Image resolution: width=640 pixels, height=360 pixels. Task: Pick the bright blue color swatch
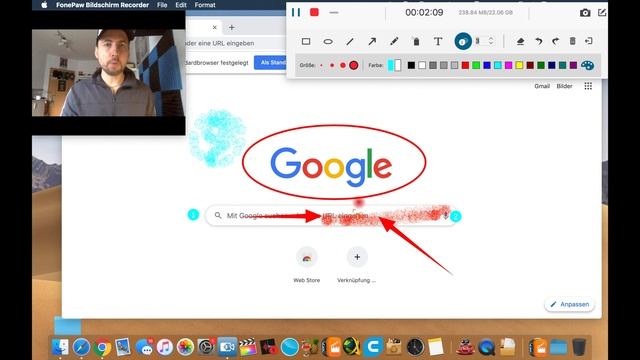pos(487,65)
